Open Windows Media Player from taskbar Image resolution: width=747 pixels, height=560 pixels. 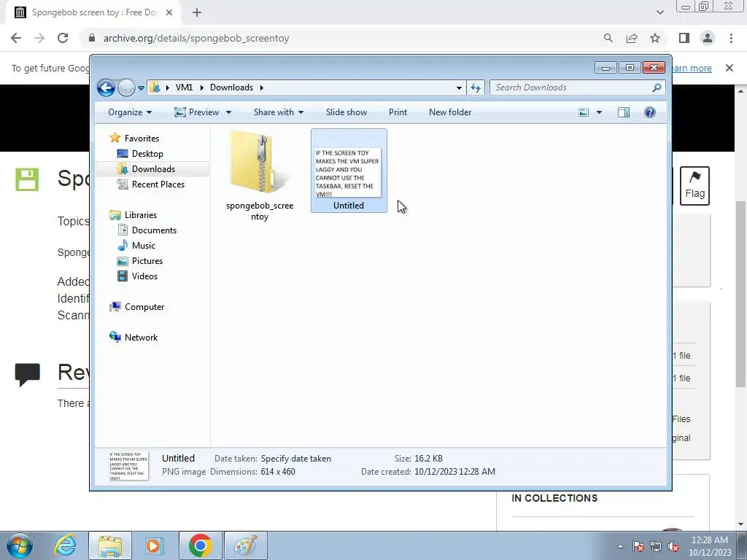click(x=154, y=545)
